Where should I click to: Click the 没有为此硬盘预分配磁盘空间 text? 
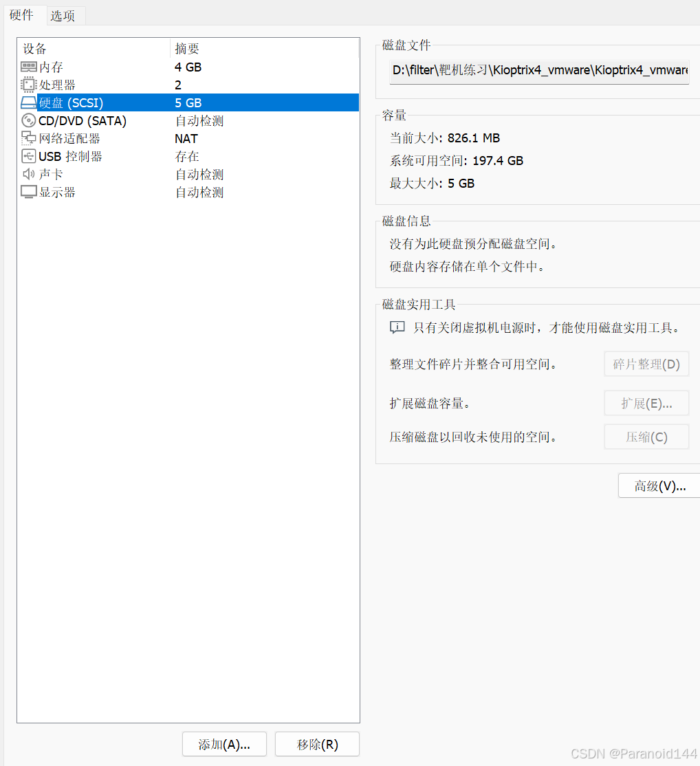click(x=473, y=244)
